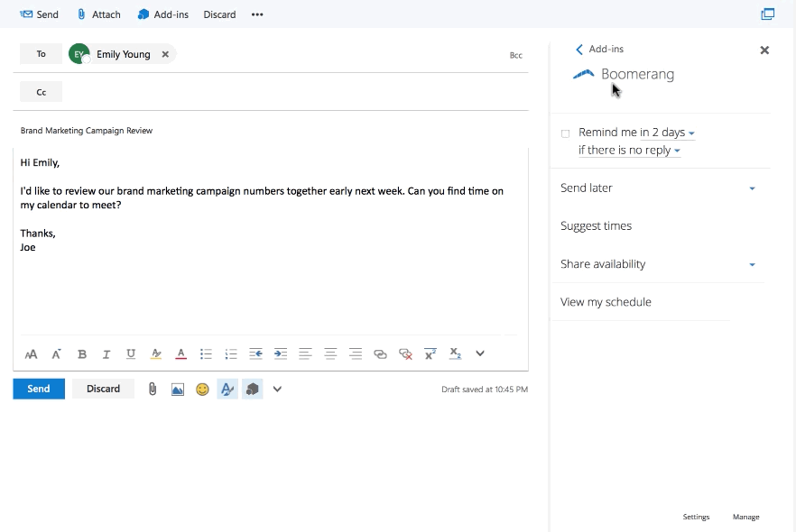Turn on bulleted list formatting
The width and height of the screenshot is (796, 532).
click(206, 354)
